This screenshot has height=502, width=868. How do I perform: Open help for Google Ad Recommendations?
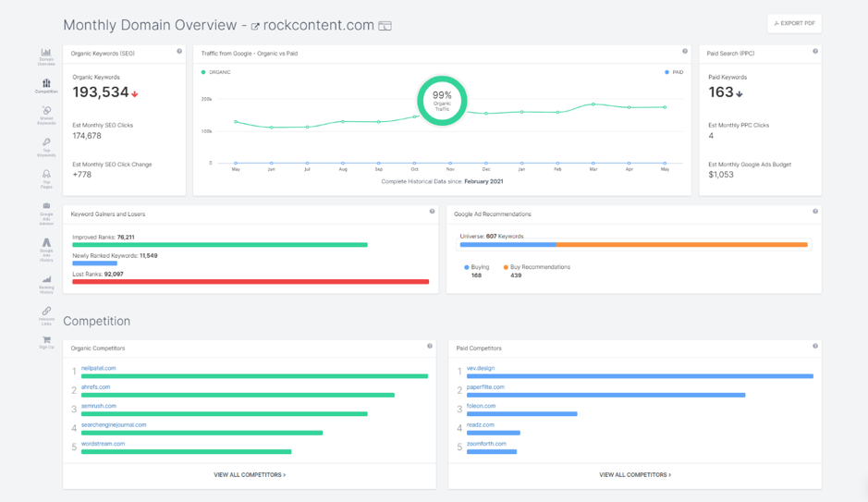[x=815, y=212]
